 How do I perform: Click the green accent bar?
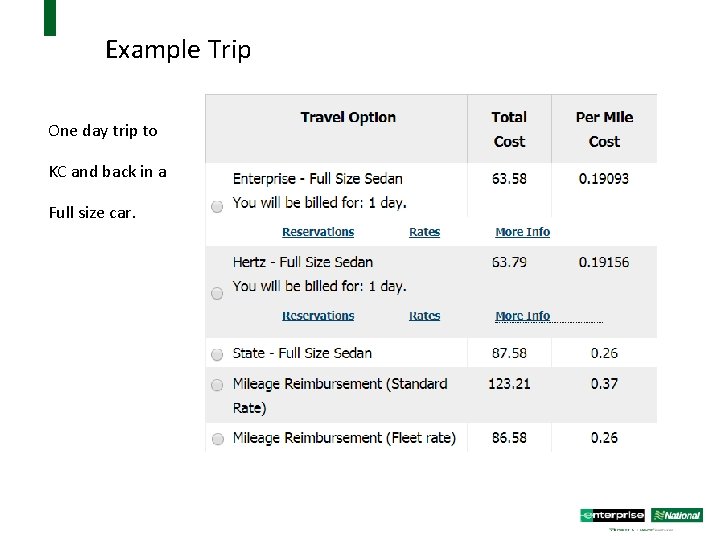[50, 18]
